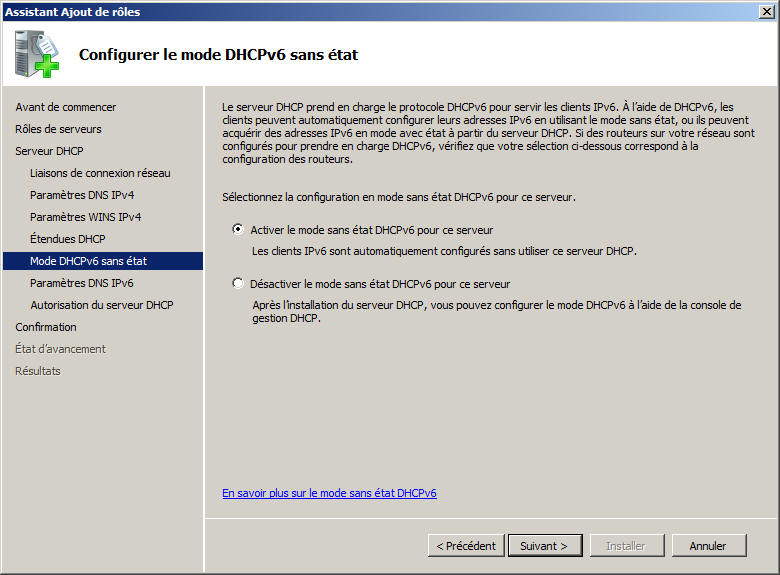The height and width of the screenshot is (575, 780).
Task: Select Activer le mode sans état DHCPv6
Action: pos(238,229)
